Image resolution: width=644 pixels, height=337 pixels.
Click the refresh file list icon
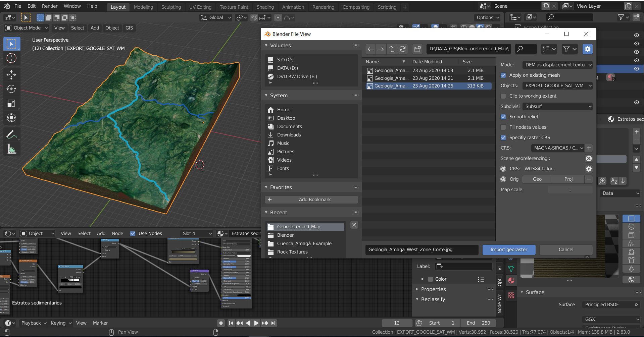[402, 49]
